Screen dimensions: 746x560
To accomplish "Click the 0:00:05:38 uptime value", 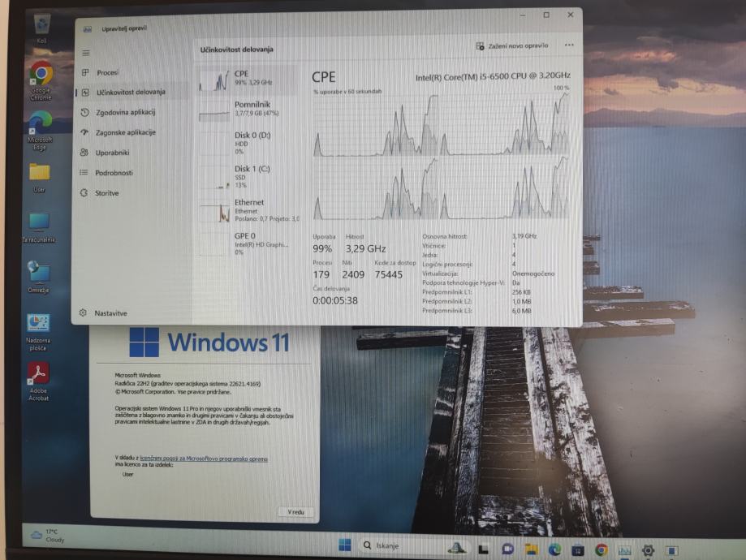I will click(335, 301).
